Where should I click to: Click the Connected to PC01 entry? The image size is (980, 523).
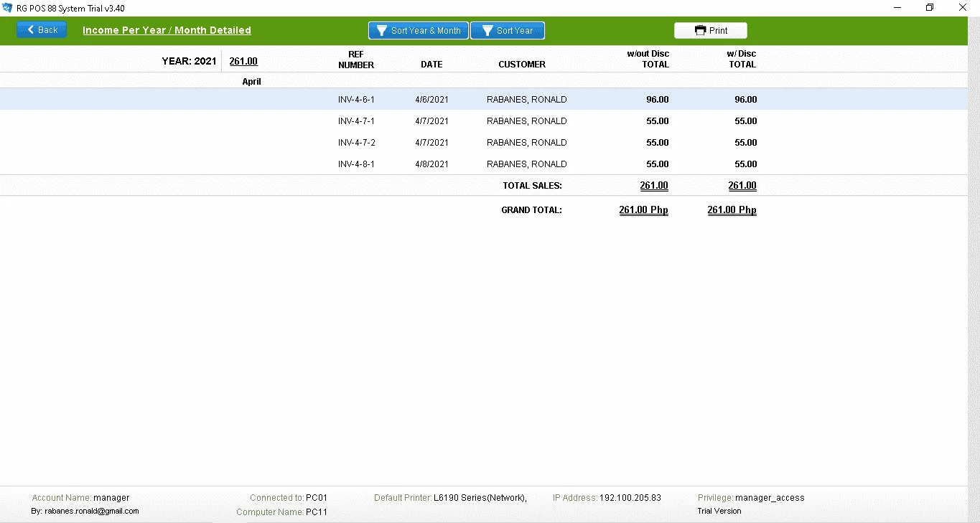click(x=289, y=497)
